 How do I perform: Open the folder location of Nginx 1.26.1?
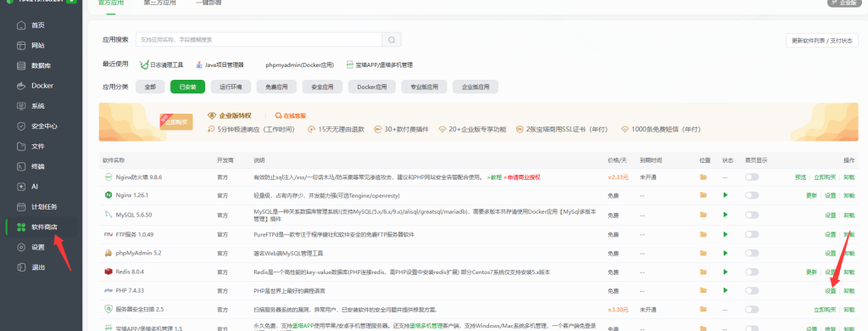(703, 195)
